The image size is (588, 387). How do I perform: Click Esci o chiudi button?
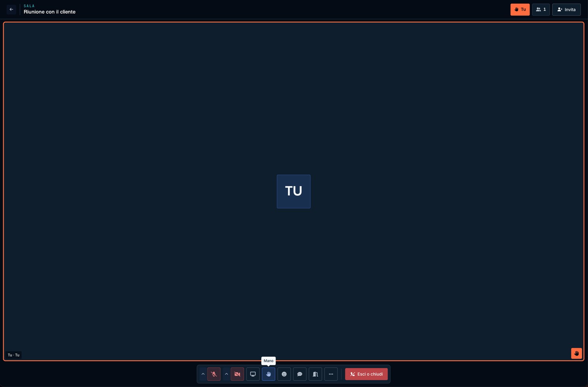tap(366, 374)
